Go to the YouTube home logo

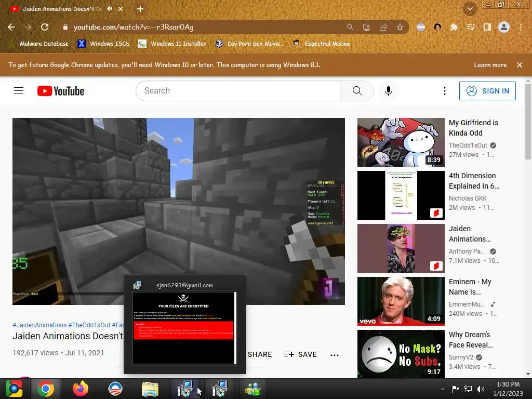point(61,91)
